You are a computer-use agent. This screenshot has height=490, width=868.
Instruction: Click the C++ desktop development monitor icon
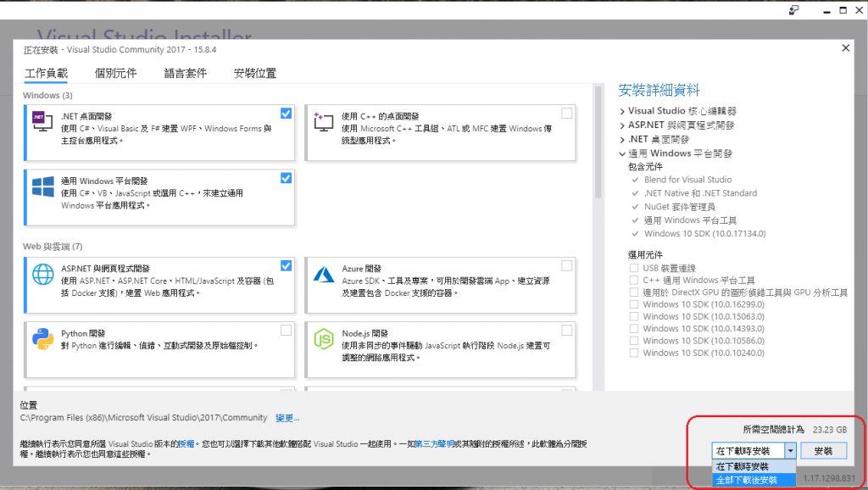(x=323, y=121)
